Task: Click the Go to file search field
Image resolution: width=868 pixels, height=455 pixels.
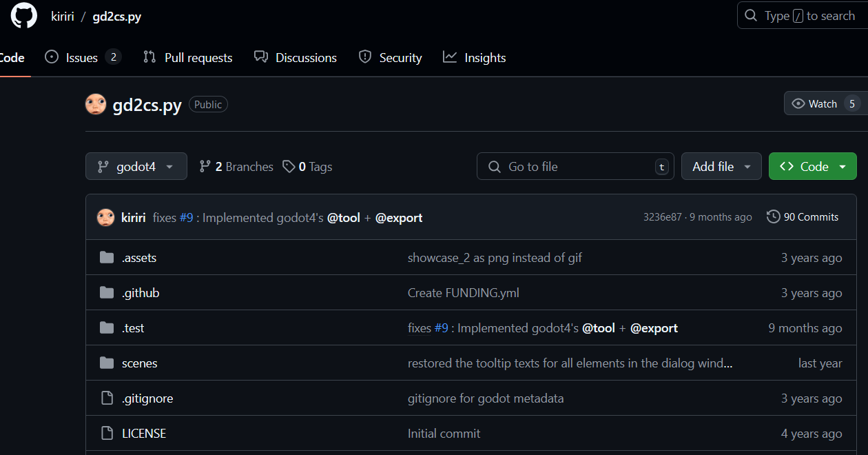Action: tap(575, 167)
